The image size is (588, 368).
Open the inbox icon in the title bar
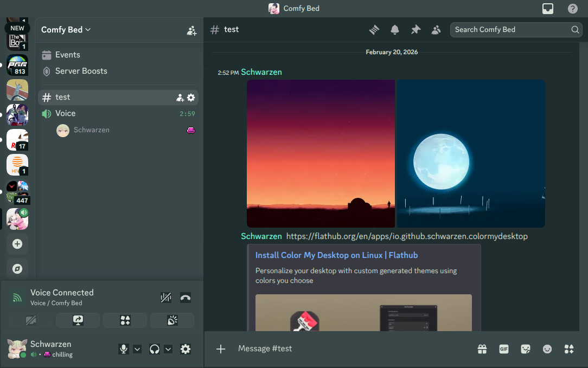click(547, 8)
